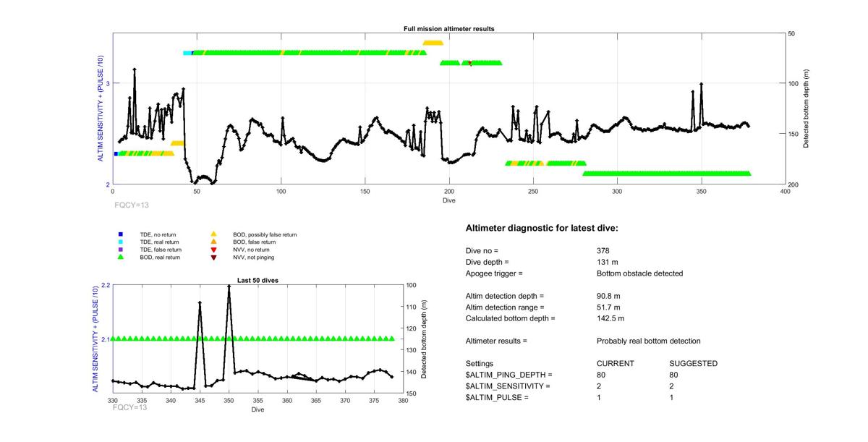Click the suggested $ALTIM_PULSE value 1
Viewport: 868px width, 442px height.
672,398
